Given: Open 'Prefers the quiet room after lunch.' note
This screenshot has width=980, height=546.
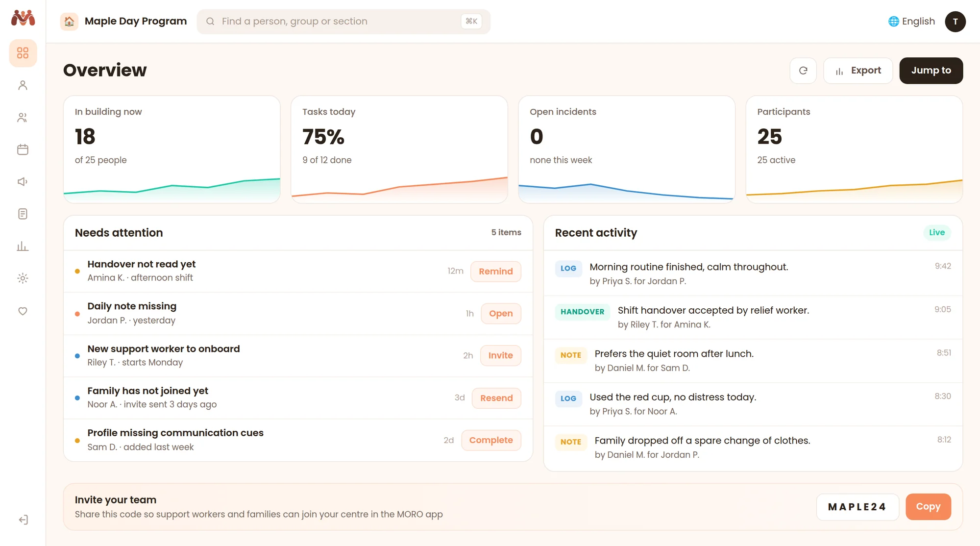Looking at the screenshot, I should (x=753, y=361).
